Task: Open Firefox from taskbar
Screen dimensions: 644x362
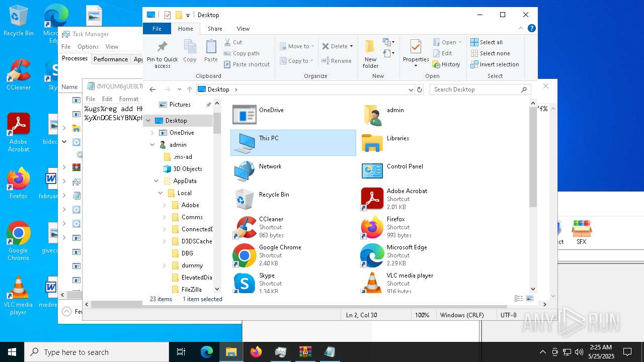Action: [x=256, y=352]
